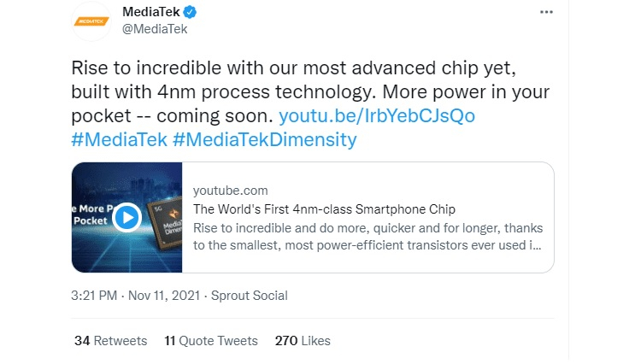Show the 270 Likes list
Image resolution: width=641 pixels, height=364 pixels.
pyautogui.click(x=303, y=340)
